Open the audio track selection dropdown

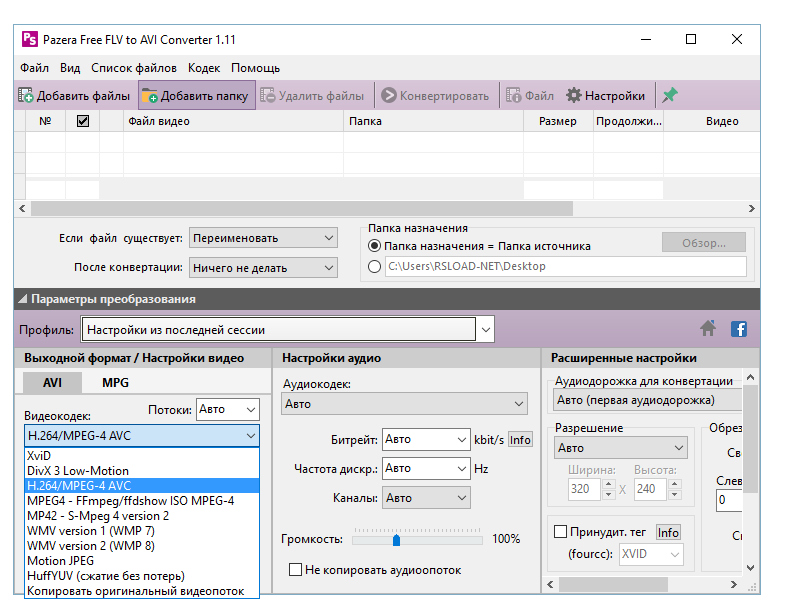click(x=647, y=400)
